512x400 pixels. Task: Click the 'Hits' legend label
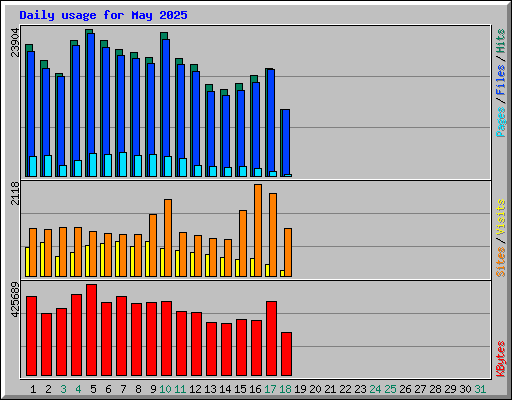(500, 41)
